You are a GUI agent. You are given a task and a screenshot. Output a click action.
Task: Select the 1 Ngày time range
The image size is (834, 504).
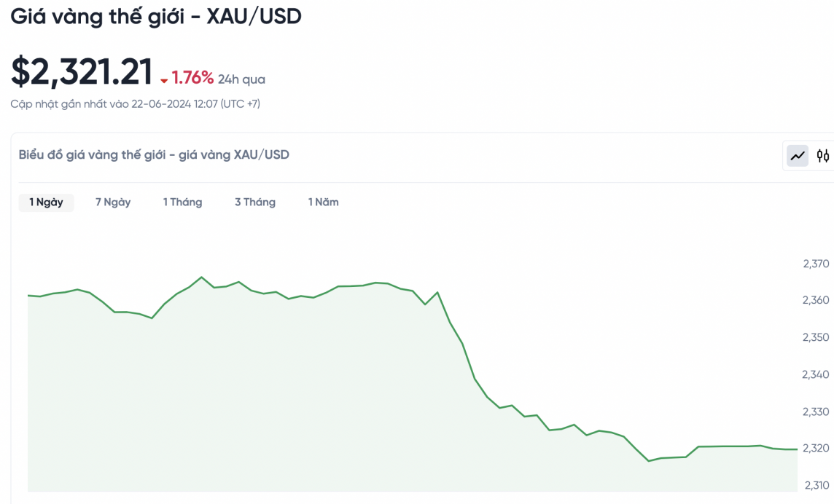point(46,202)
